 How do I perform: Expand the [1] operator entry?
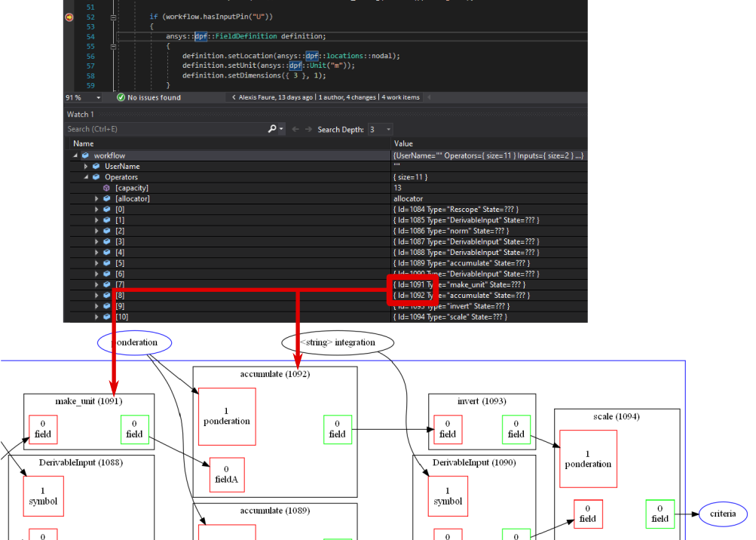coord(96,220)
